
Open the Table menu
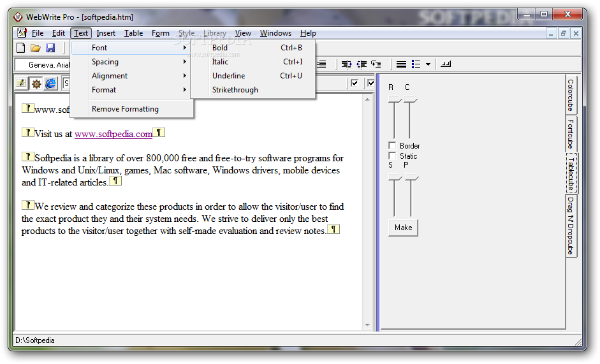tap(133, 33)
